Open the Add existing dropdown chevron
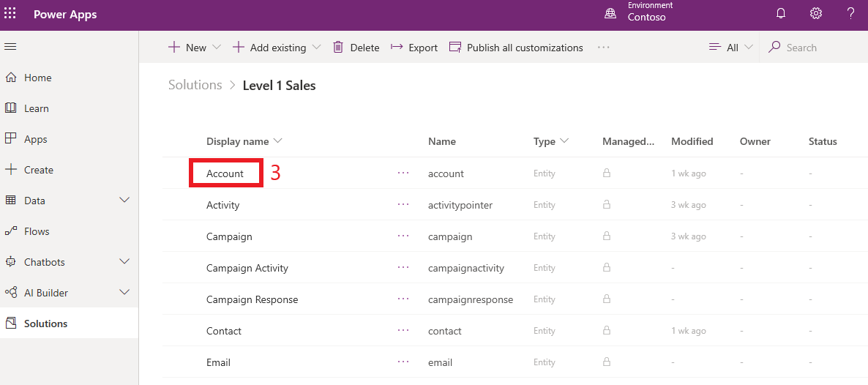 point(316,48)
